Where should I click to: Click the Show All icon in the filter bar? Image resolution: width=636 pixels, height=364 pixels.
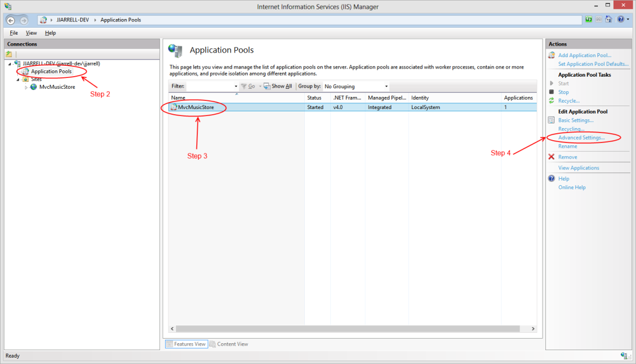tap(267, 87)
